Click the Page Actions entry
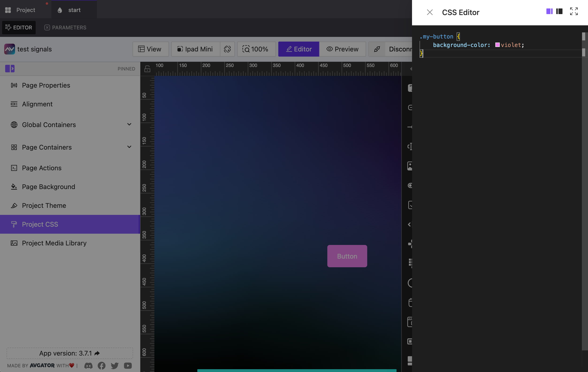 point(42,168)
